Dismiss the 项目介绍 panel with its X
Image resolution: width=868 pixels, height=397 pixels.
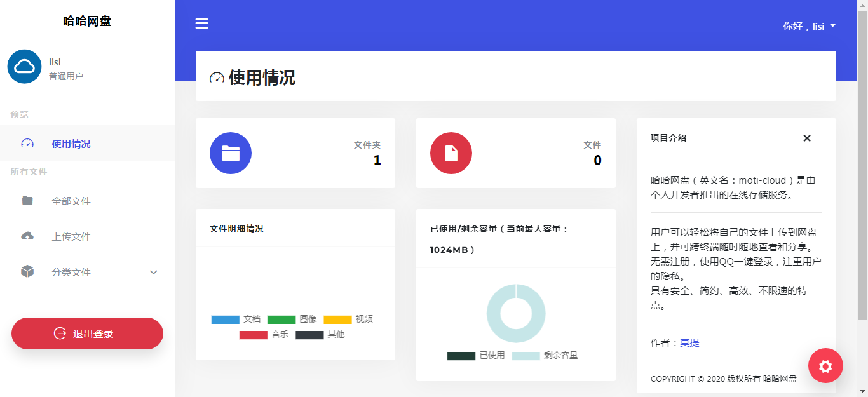[806, 138]
